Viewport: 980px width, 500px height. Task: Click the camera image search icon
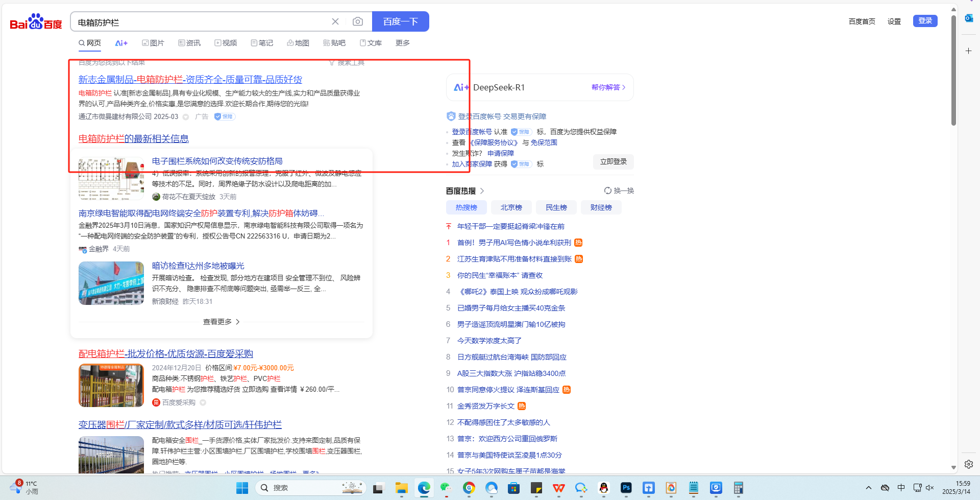point(358,21)
